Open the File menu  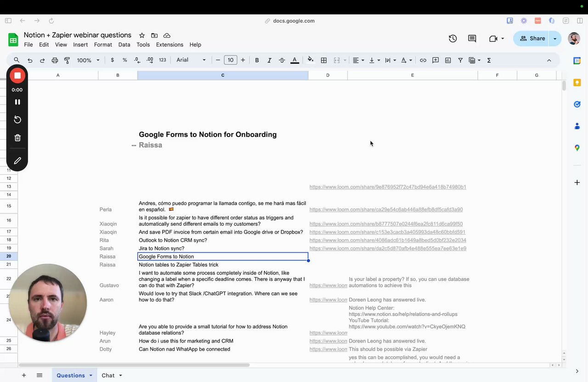coord(28,45)
